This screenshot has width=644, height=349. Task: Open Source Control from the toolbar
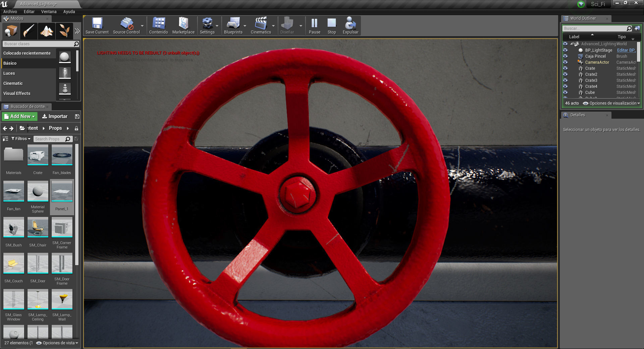[x=126, y=25]
